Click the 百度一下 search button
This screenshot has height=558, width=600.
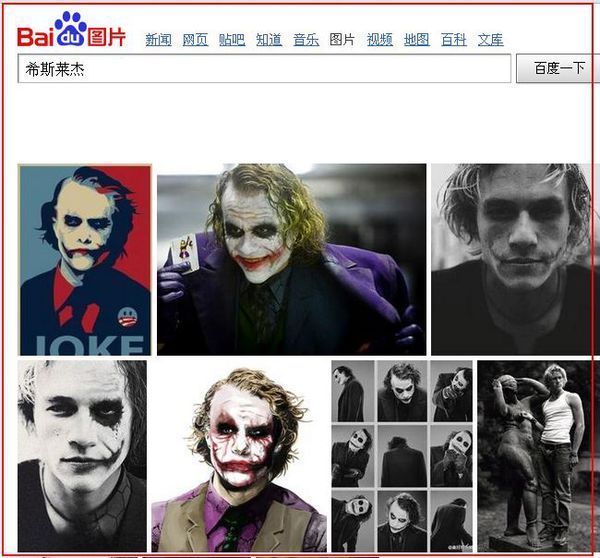coord(558,69)
